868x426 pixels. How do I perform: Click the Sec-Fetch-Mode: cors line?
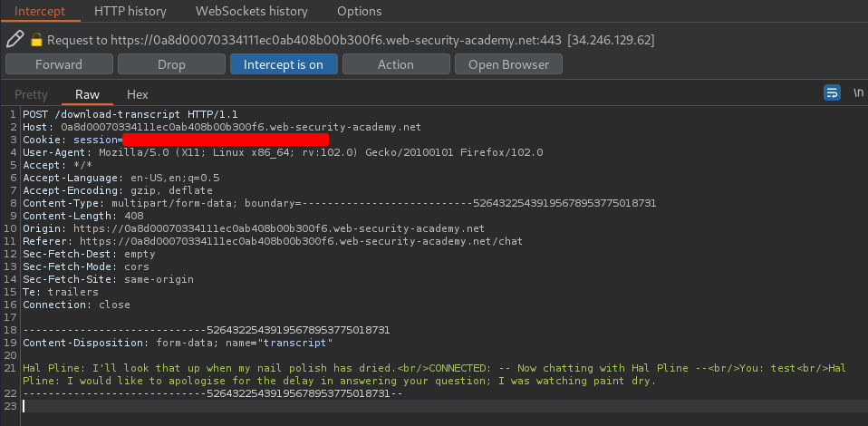tap(86, 267)
